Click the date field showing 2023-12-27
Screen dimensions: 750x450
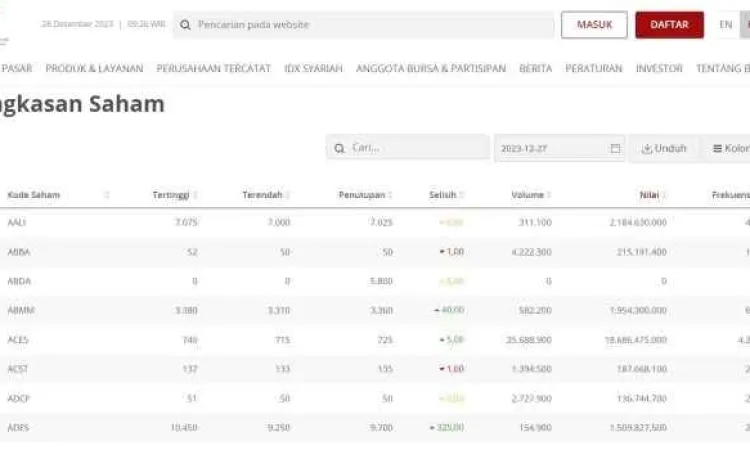pyautogui.click(x=559, y=148)
